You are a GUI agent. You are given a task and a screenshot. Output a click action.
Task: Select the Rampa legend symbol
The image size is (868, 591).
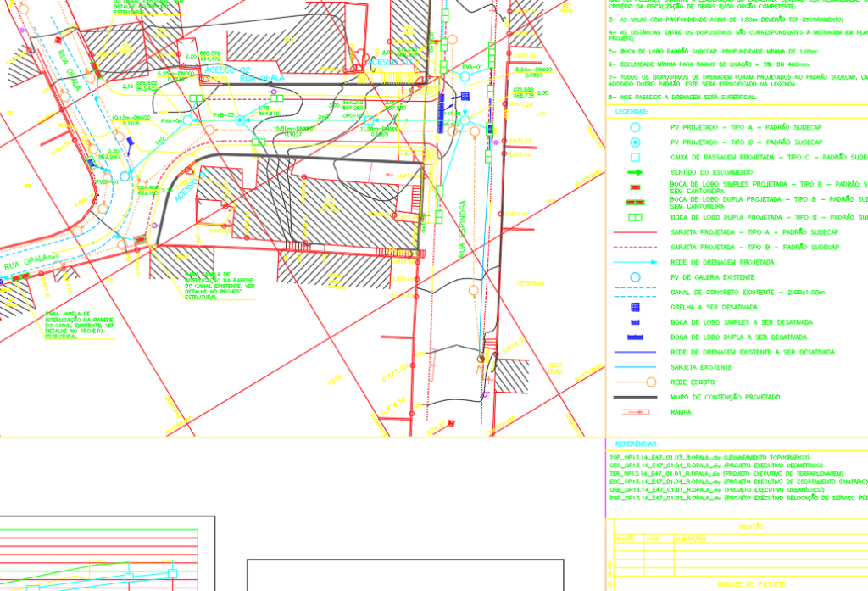[635, 412]
